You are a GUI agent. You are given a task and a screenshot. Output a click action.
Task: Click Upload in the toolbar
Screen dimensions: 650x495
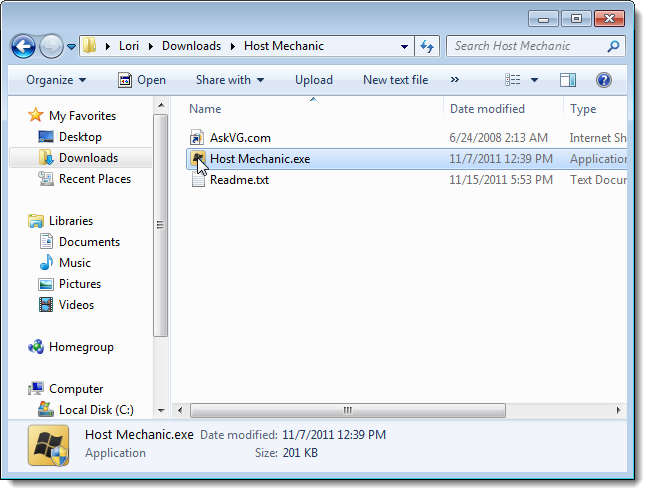[x=314, y=80]
